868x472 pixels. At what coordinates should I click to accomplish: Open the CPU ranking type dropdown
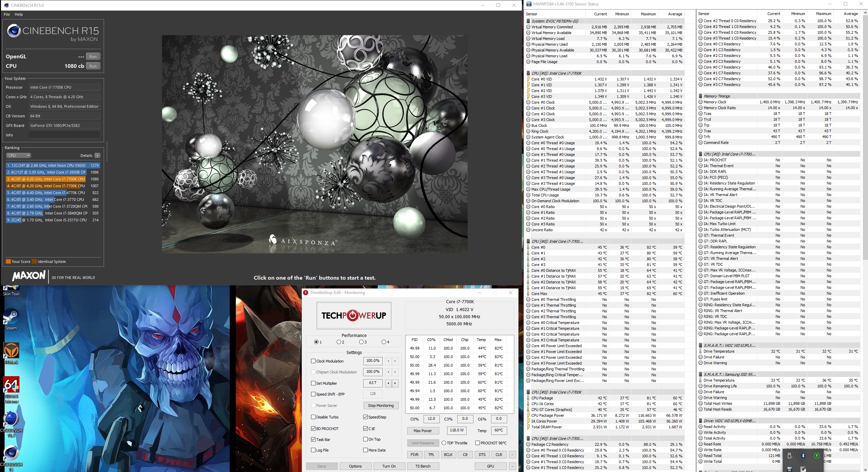[18, 156]
